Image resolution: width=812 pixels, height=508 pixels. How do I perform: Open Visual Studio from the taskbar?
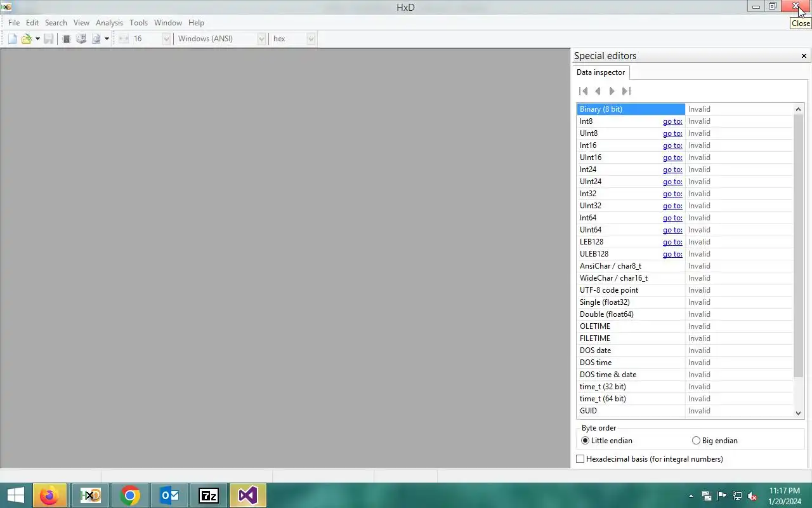(248, 495)
